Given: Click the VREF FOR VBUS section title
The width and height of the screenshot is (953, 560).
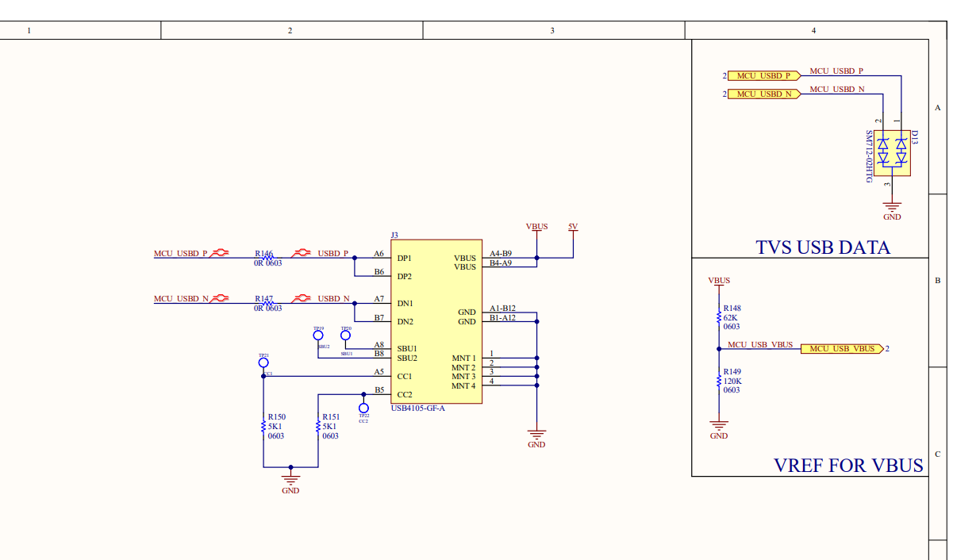Looking at the screenshot, I should point(848,466).
